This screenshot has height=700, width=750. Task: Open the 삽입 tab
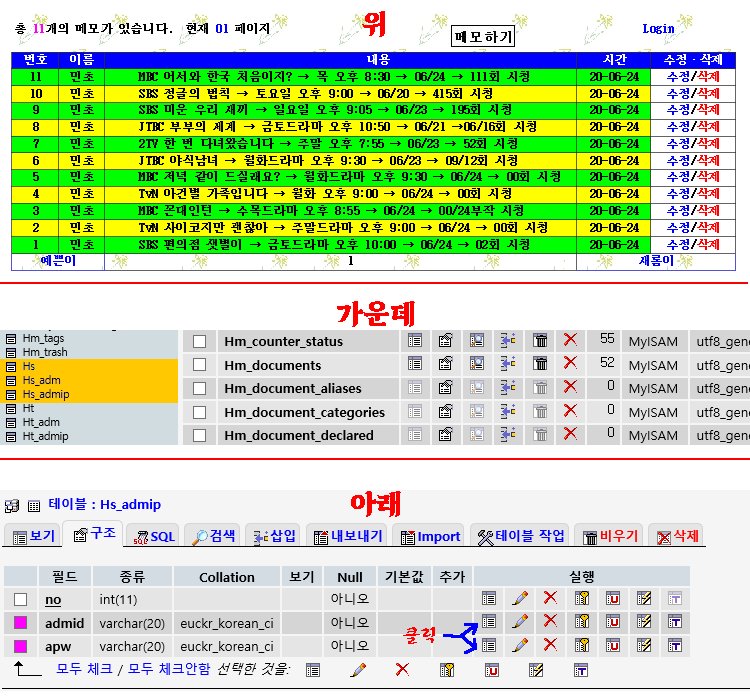pyautogui.click(x=275, y=536)
